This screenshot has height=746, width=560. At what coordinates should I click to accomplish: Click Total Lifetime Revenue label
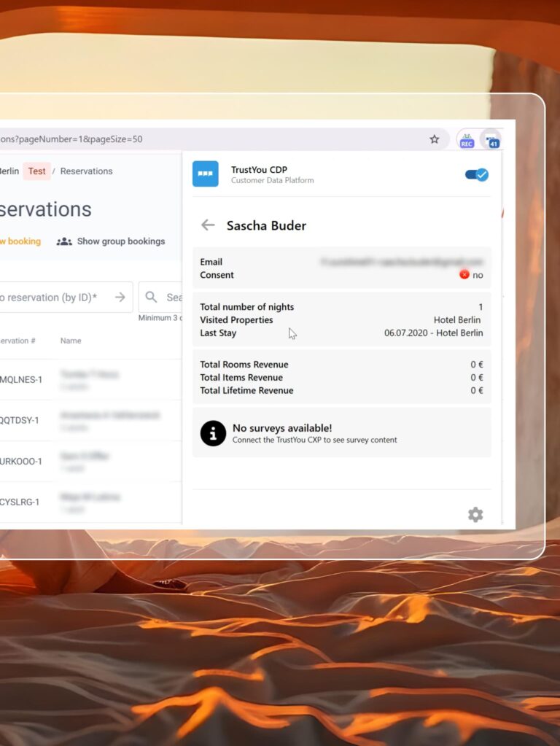click(x=246, y=391)
